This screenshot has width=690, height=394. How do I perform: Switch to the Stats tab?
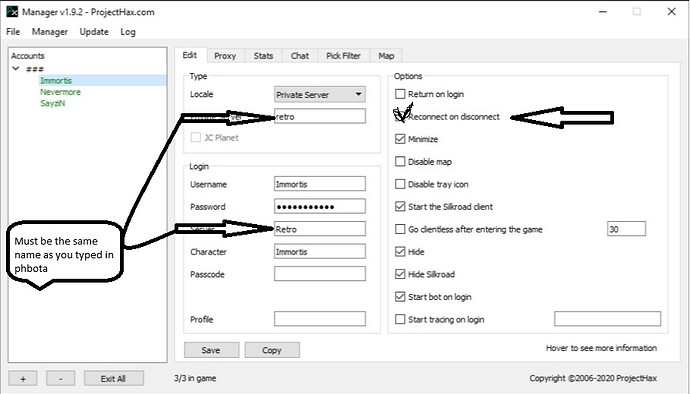tap(263, 56)
